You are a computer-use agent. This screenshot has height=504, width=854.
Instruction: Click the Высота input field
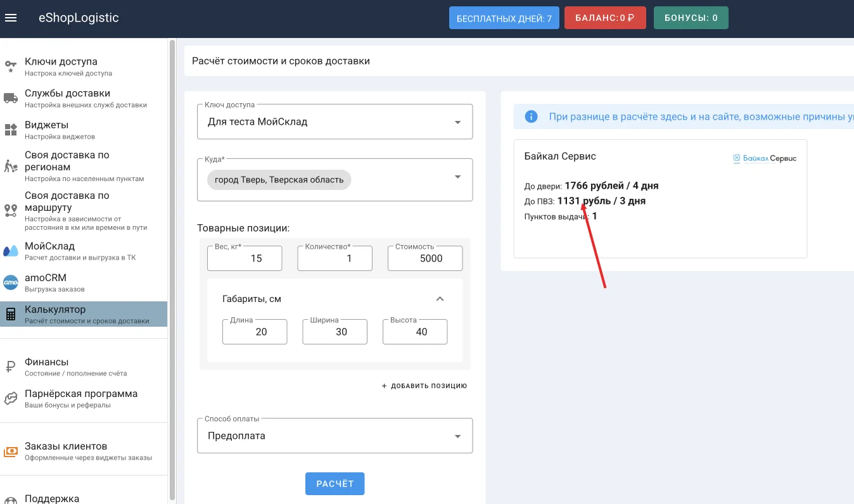coord(415,332)
